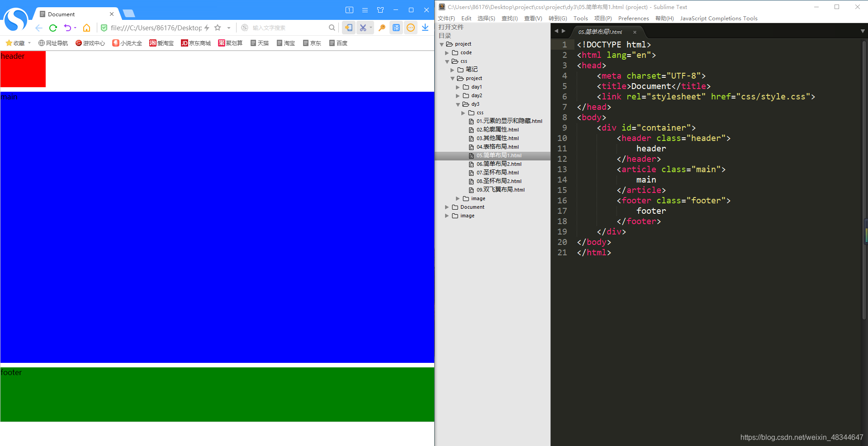The width and height of the screenshot is (868, 446).
Task: Click line number 13 in the gutter
Action: pyautogui.click(x=562, y=169)
